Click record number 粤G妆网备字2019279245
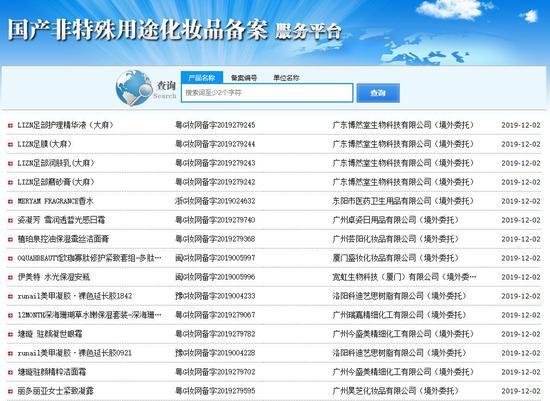550x401 pixels. (x=215, y=125)
